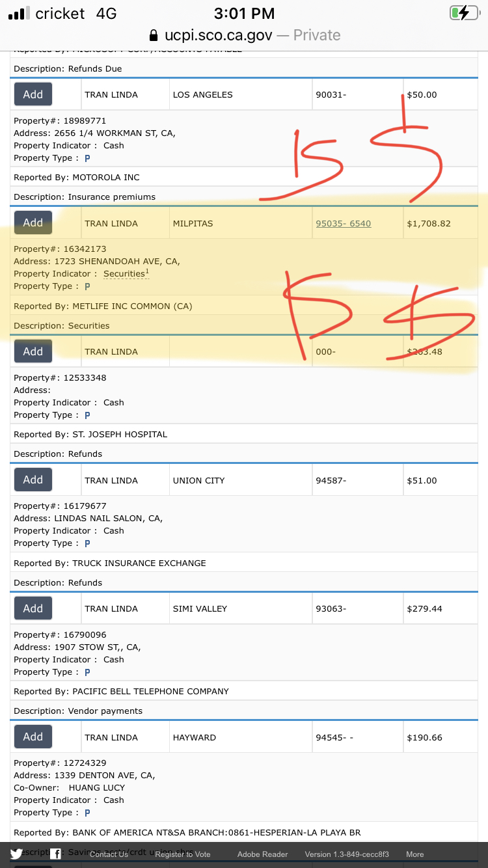Open the Securities footnote link
The width and height of the screenshot is (488, 868).
coord(126,274)
